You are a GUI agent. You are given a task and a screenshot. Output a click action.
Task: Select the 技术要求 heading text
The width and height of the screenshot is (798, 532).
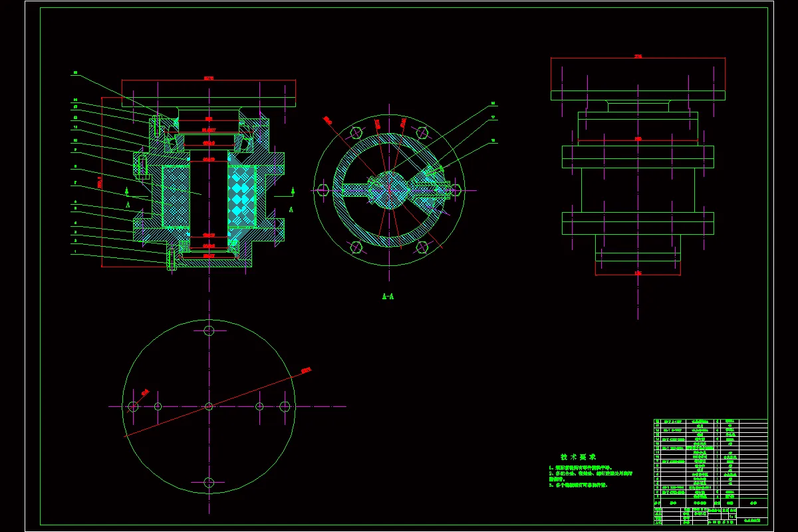578,457
